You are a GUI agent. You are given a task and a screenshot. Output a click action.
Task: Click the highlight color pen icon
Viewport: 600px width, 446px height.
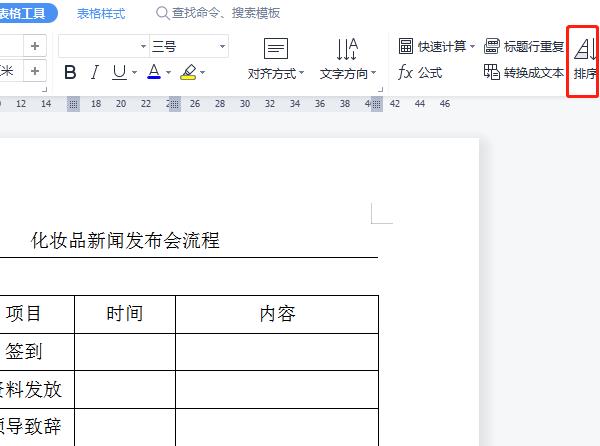(x=188, y=72)
